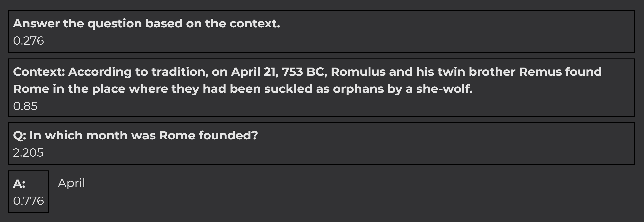The height and width of the screenshot is (222, 644).
Task: Click the word 'she-wolf'
Action: pos(444,89)
